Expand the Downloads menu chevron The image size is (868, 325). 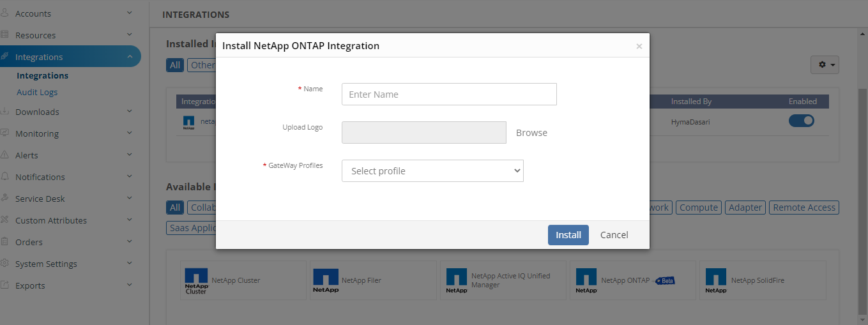point(130,111)
